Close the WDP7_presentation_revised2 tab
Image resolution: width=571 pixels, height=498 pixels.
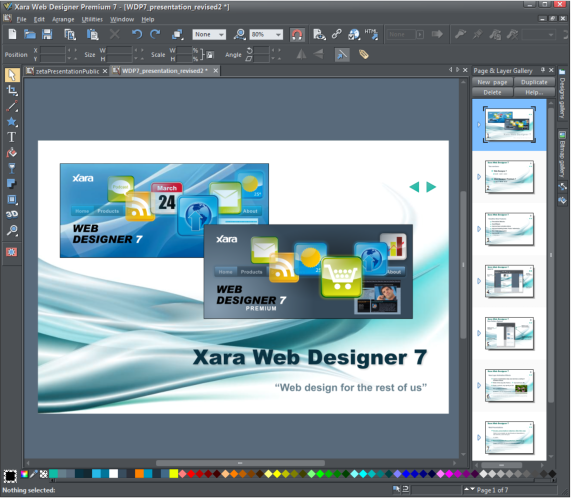[216, 71]
